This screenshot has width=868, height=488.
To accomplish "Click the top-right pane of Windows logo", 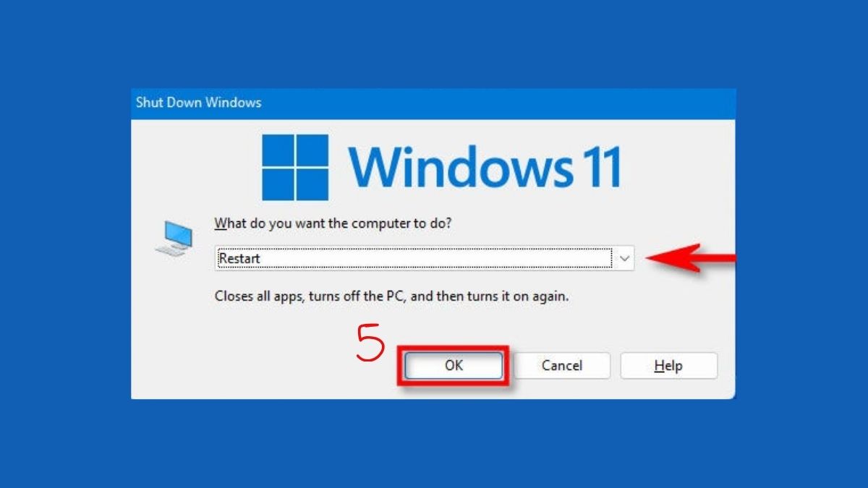I will click(x=312, y=149).
